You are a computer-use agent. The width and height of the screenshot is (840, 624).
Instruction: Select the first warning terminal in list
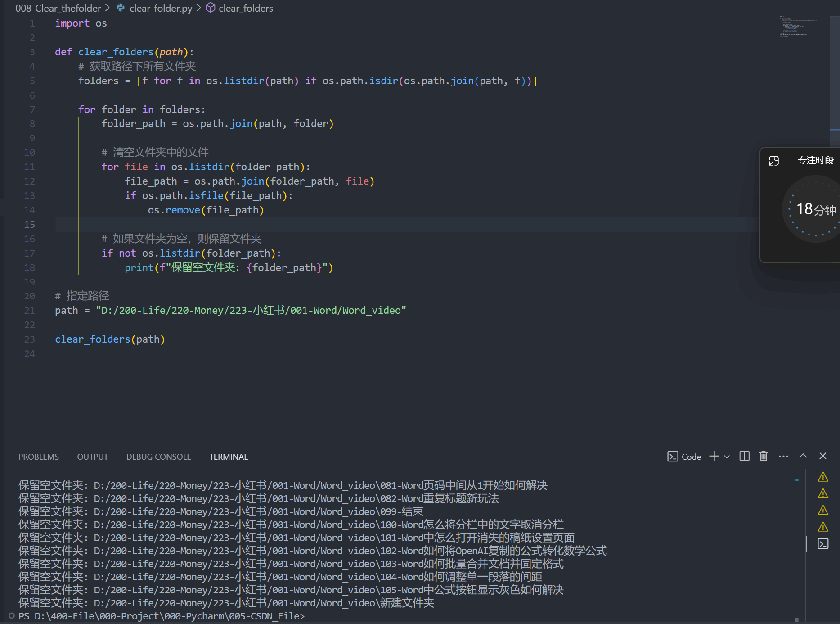click(823, 477)
